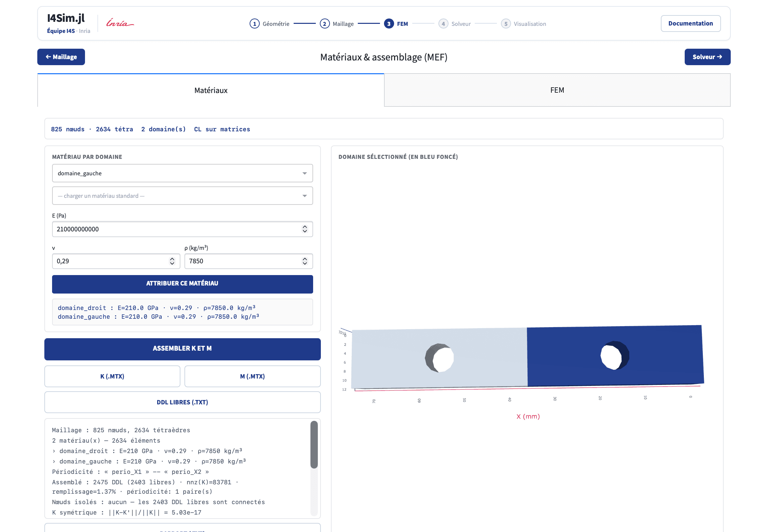Click 'Domaine sélectionné (en bleu foncé)' heading
This screenshot has width=766, height=532.
pyautogui.click(x=398, y=157)
